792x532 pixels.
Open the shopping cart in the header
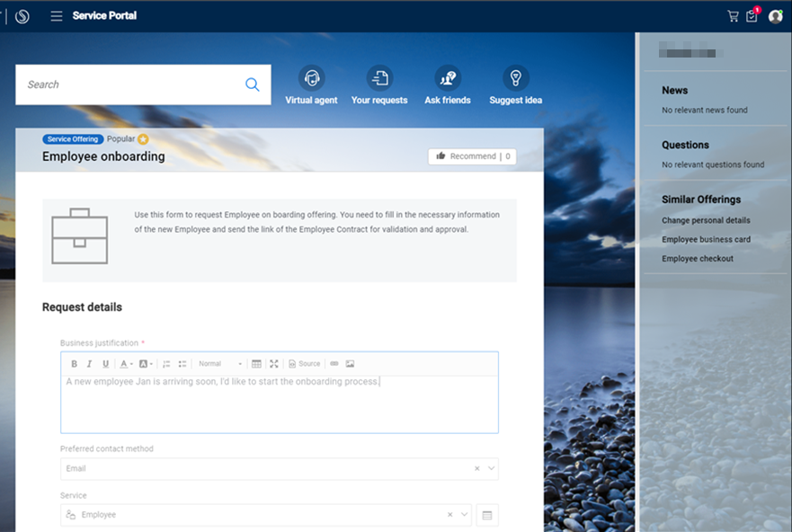[x=734, y=15]
